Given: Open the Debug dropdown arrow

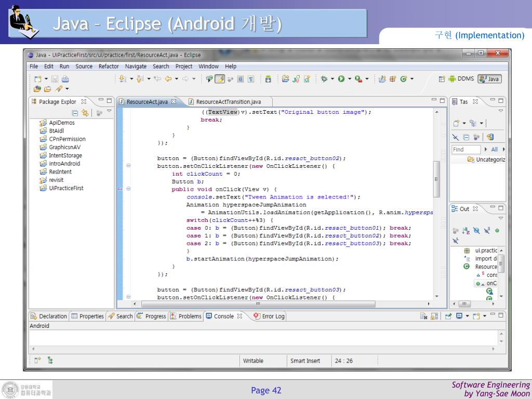Looking at the screenshot, I should (x=332, y=79).
